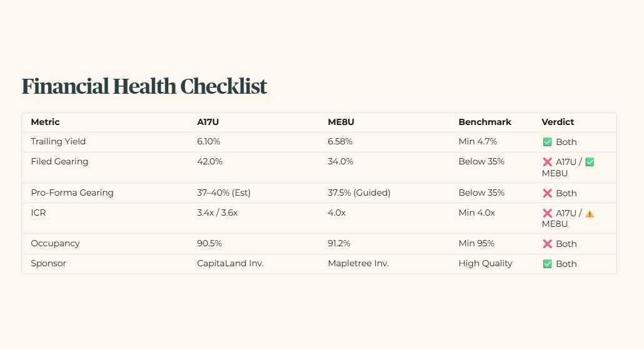Click red cross icon in Filed Gearing row
Viewport: 644px width, 350px height.
coord(547,162)
